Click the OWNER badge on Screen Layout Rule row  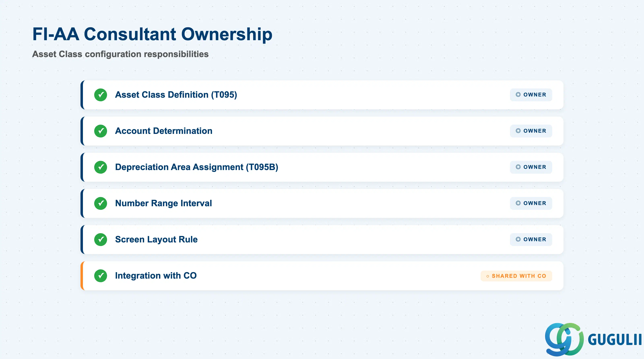pyautogui.click(x=531, y=240)
